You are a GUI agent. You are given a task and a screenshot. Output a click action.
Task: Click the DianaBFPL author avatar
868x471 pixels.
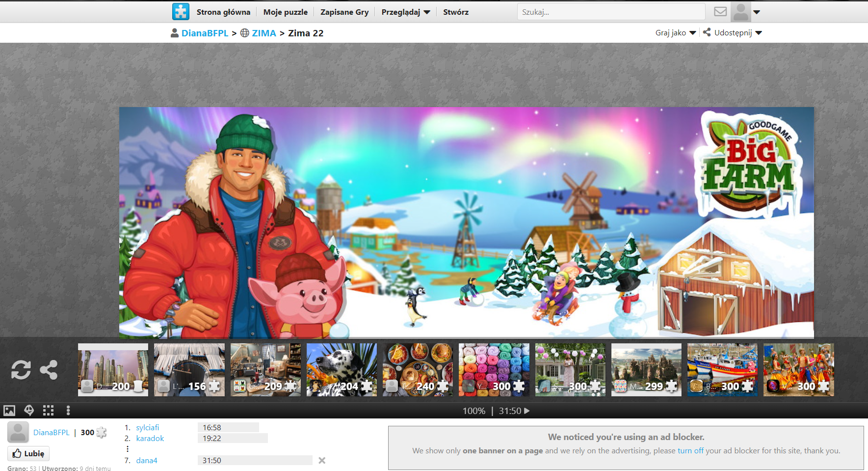click(18, 432)
